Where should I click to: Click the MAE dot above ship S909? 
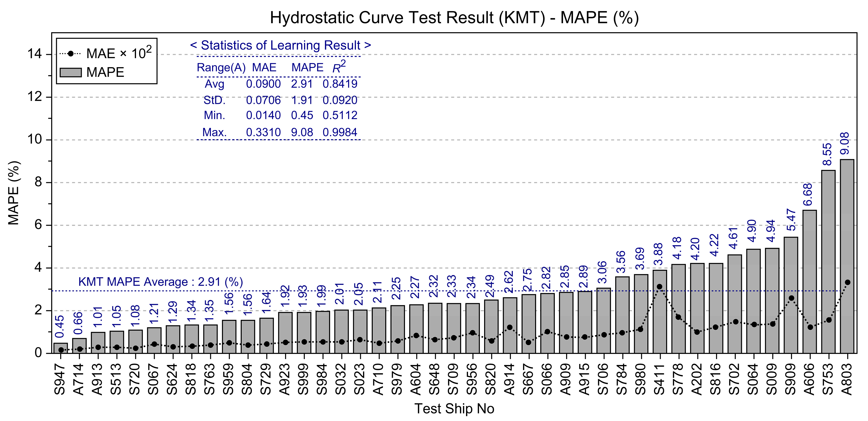tap(791, 298)
